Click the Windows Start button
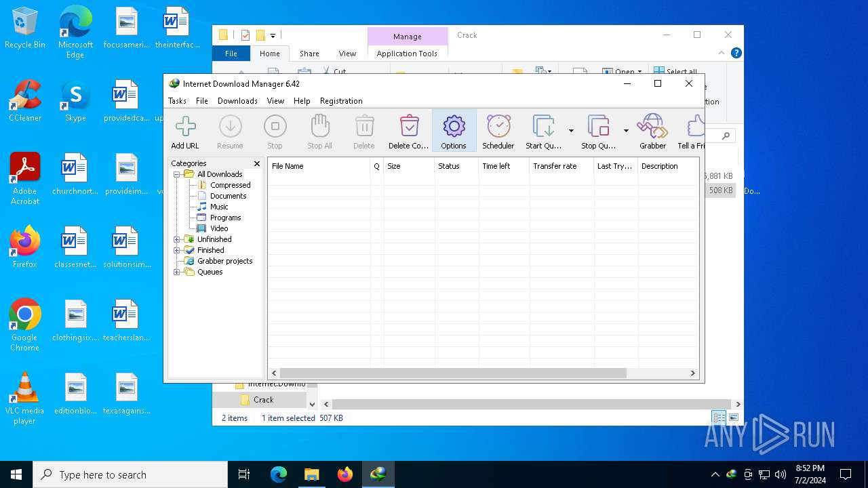The height and width of the screenshot is (488, 868). click(16, 474)
